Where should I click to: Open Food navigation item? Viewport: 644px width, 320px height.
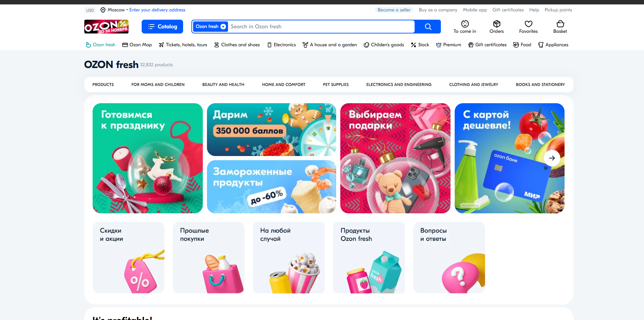coord(522,45)
